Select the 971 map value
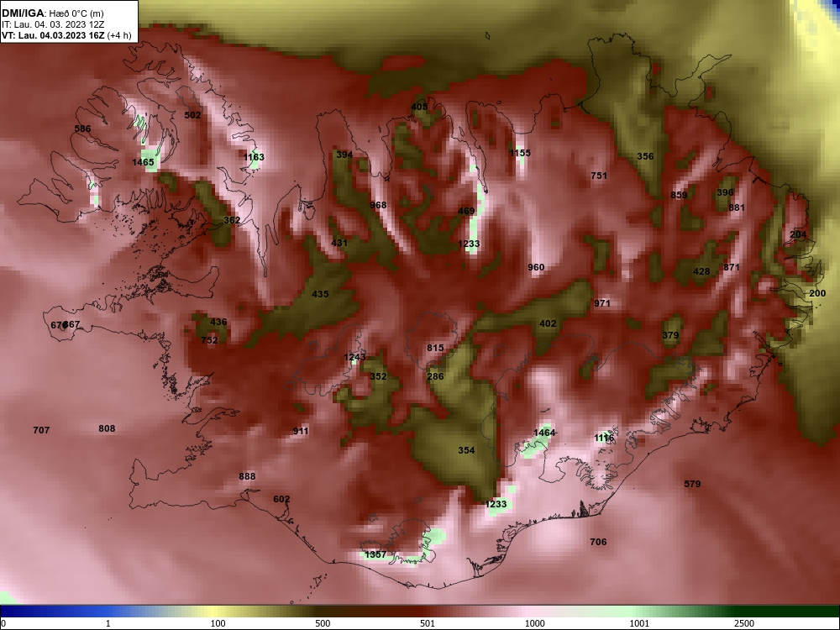 point(602,304)
